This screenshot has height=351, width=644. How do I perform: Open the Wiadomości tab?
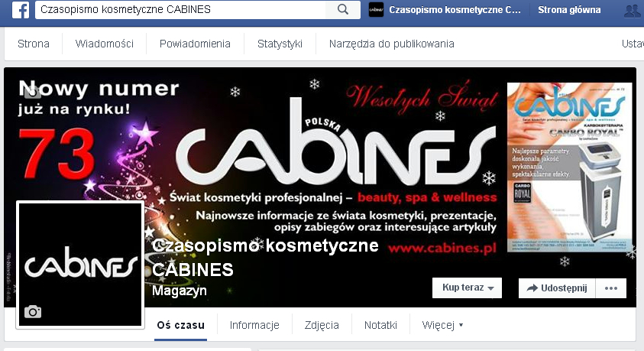coord(105,44)
